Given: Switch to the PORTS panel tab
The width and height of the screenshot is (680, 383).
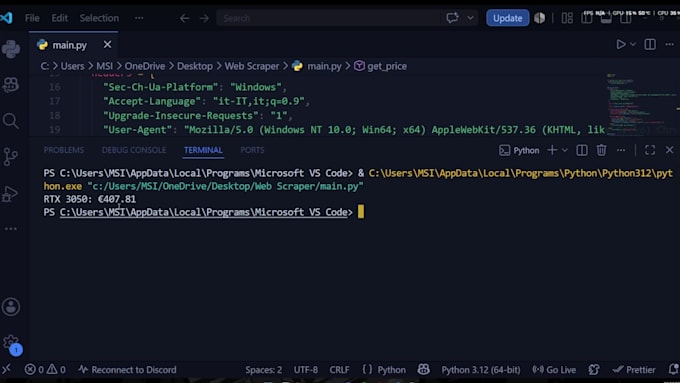Looking at the screenshot, I should click(x=252, y=150).
